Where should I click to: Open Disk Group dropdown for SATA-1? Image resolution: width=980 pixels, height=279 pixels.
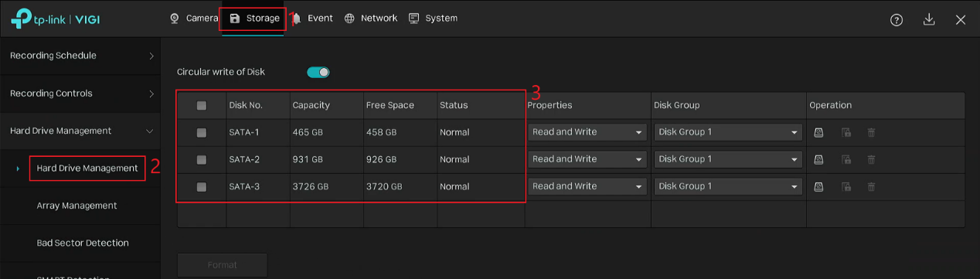pos(728,132)
